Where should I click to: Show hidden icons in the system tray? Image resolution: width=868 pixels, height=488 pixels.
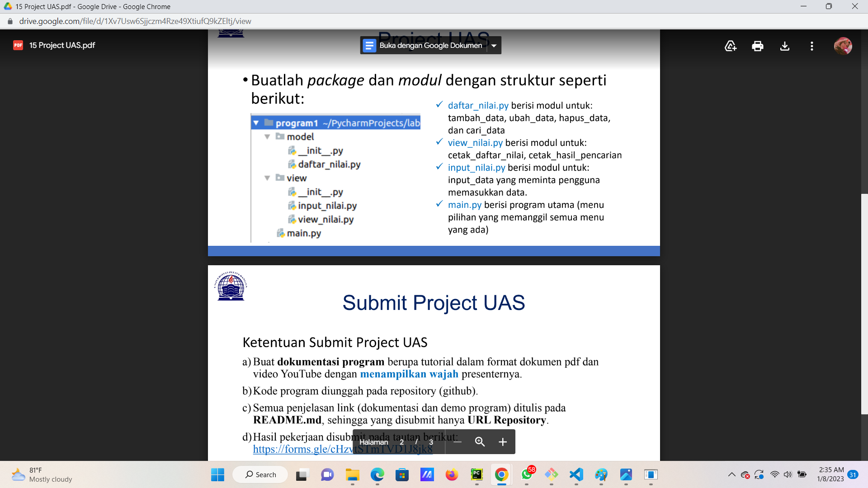pyautogui.click(x=732, y=475)
